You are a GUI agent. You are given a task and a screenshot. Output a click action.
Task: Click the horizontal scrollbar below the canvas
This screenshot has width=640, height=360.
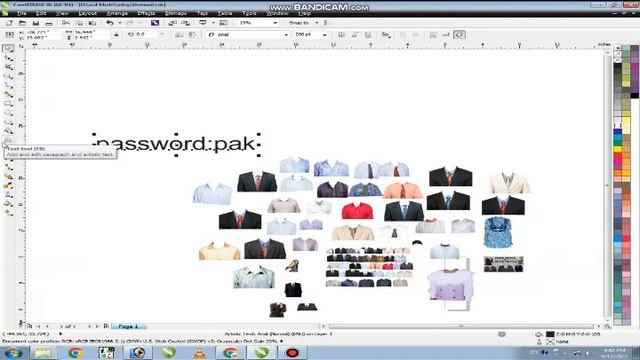461,327
